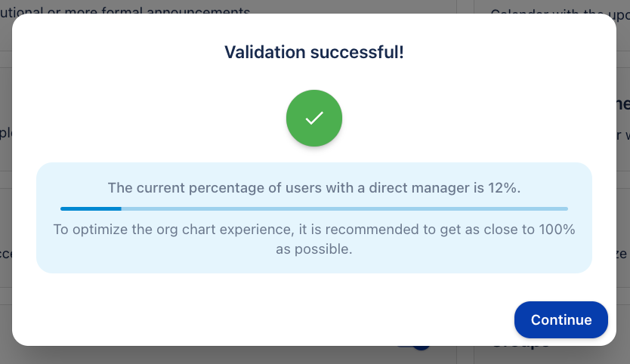630x364 pixels.
Task: Select the direct manager percentage sentence
Action: click(x=314, y=188)
